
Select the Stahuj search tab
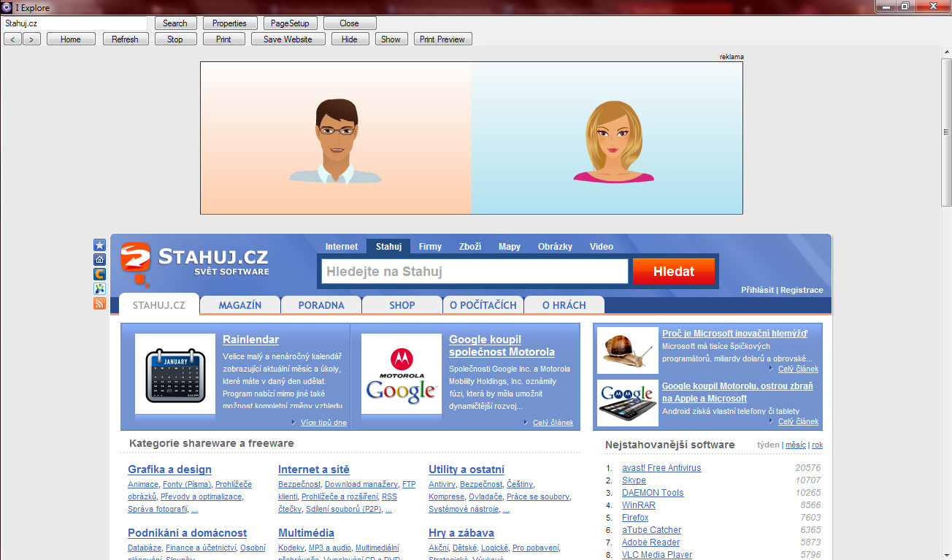click(388, 247)
